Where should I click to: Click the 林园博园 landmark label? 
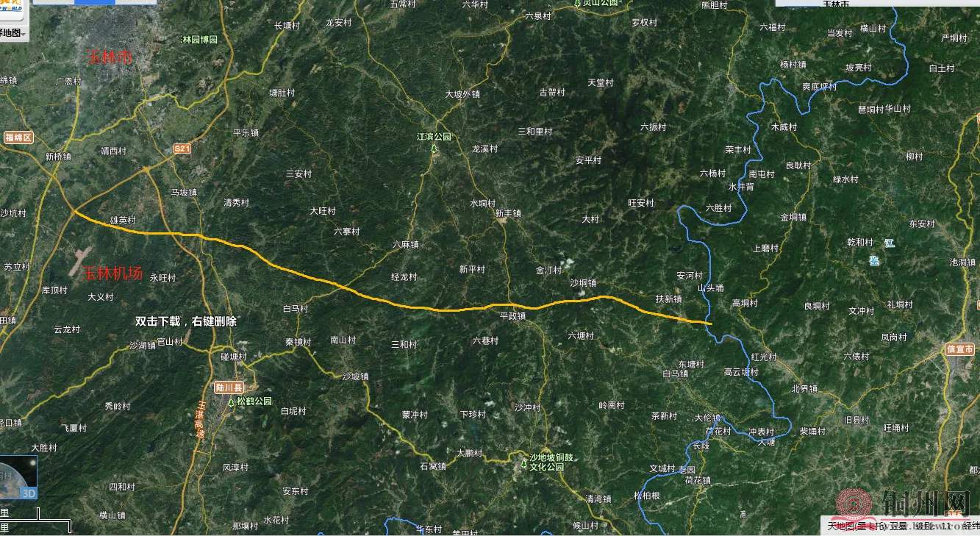coord(200,40)
